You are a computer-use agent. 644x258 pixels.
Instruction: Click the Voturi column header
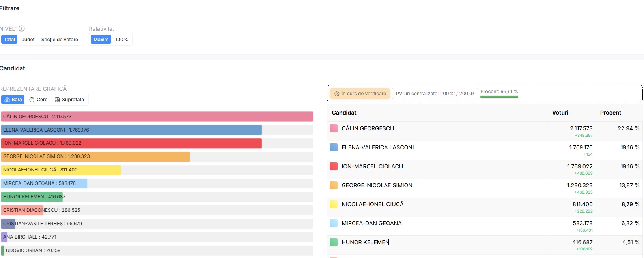coord(560,113)
